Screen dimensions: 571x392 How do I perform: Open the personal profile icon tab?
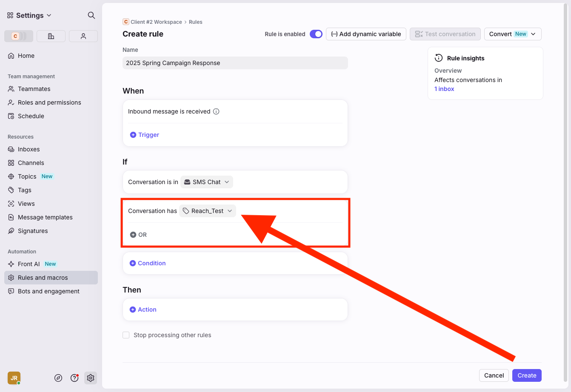[x=83, y=36]
